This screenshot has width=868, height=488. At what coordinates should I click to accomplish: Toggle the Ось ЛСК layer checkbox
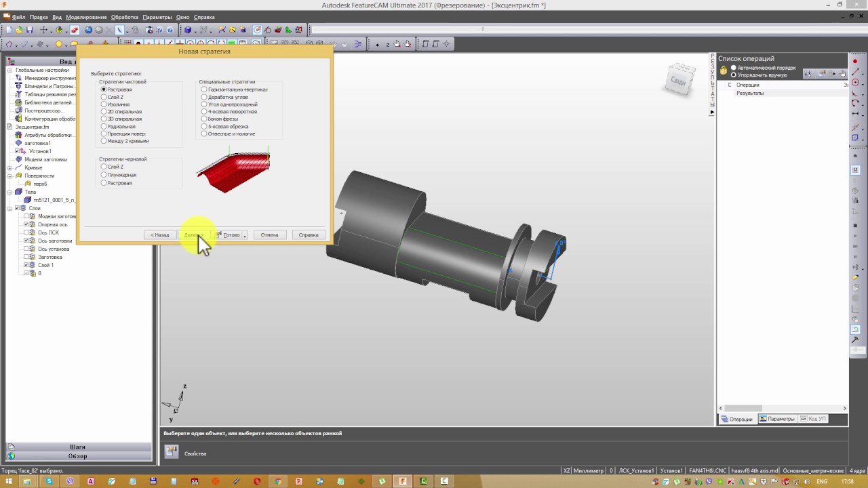point(26,232)
